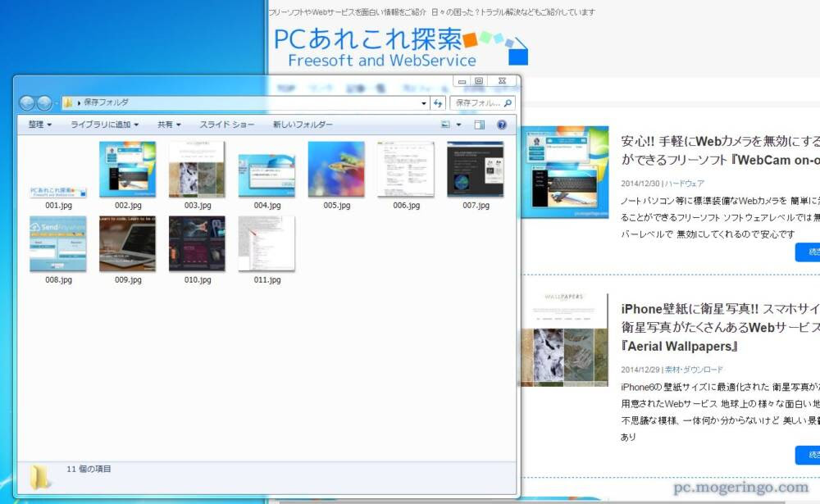This screenshot has height=504, width=820.
Task: Click the folder icon in address bar
Action: pyautogui.click(x=68, y=103)
